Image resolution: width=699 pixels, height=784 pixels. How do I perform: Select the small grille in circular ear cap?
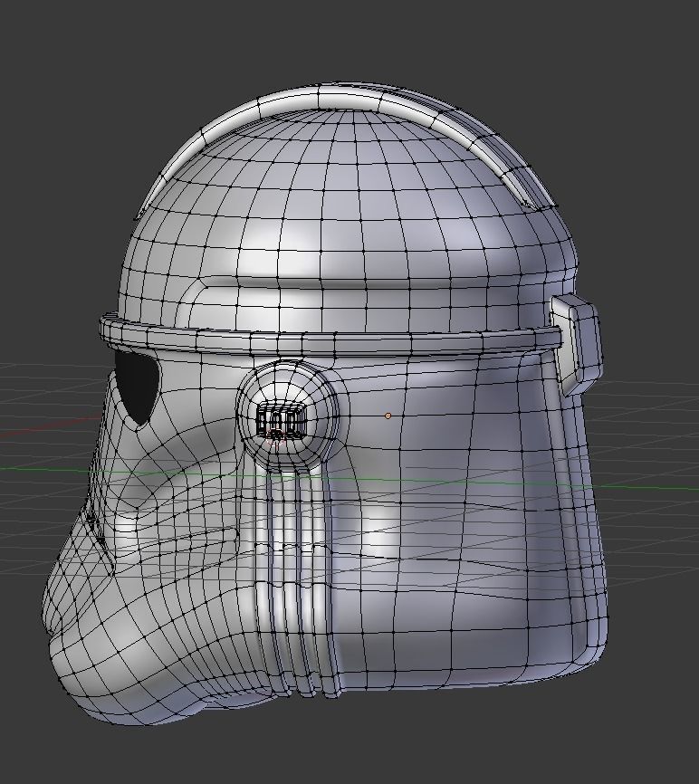click(x=280, y=421)
